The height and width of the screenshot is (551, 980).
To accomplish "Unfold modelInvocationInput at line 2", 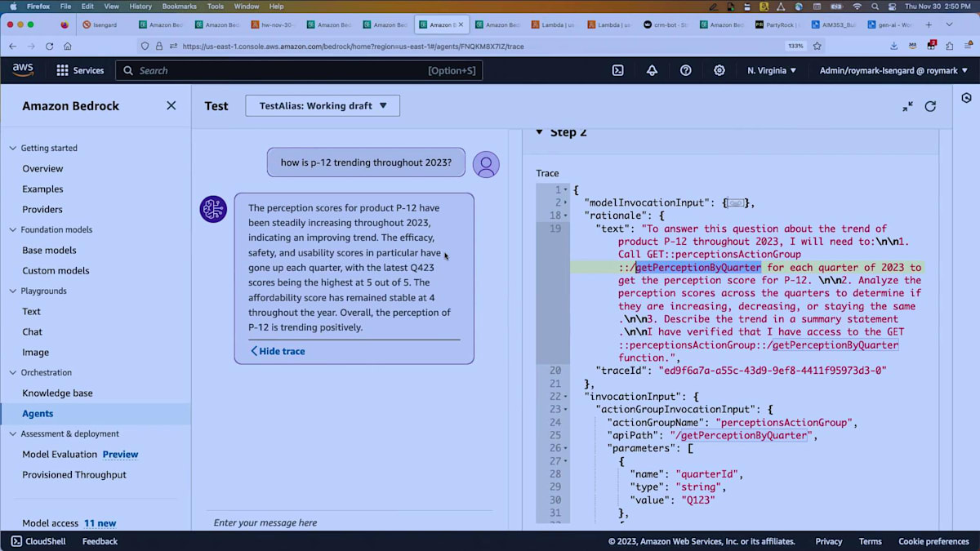I will pos(566,202).
